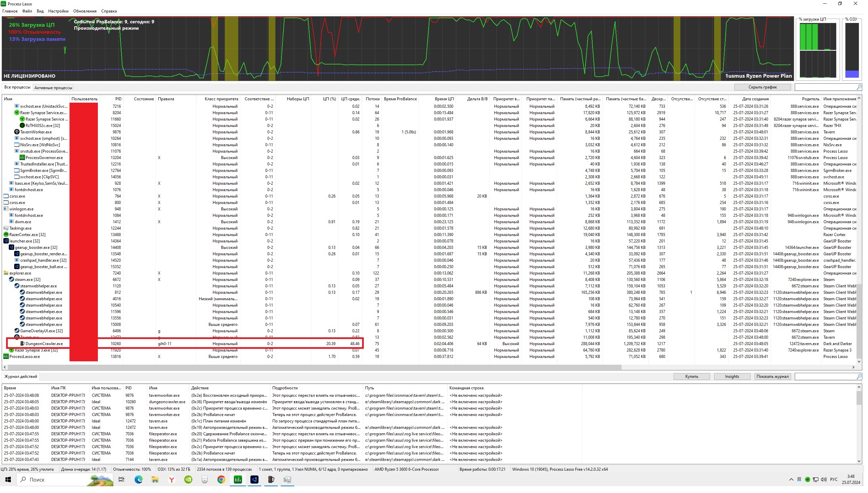The image size is (868, 493).
Task: Click the ProcessLasso.exe row icon
Action: (x=6, y=357)
